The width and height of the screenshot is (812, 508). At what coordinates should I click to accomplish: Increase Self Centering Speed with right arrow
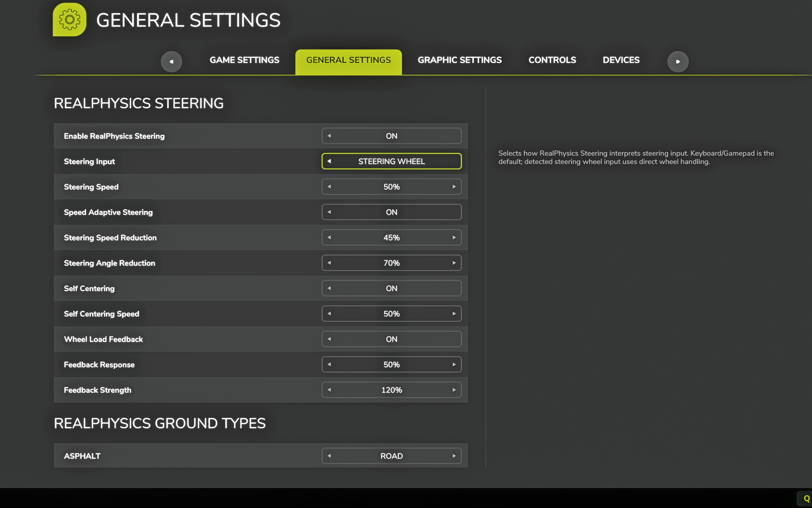click(454, 314)
